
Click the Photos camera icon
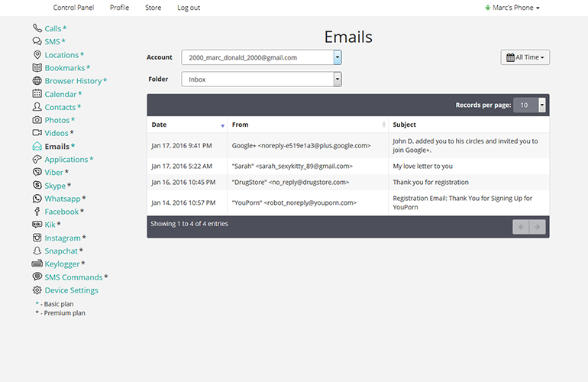click(37, 120)
